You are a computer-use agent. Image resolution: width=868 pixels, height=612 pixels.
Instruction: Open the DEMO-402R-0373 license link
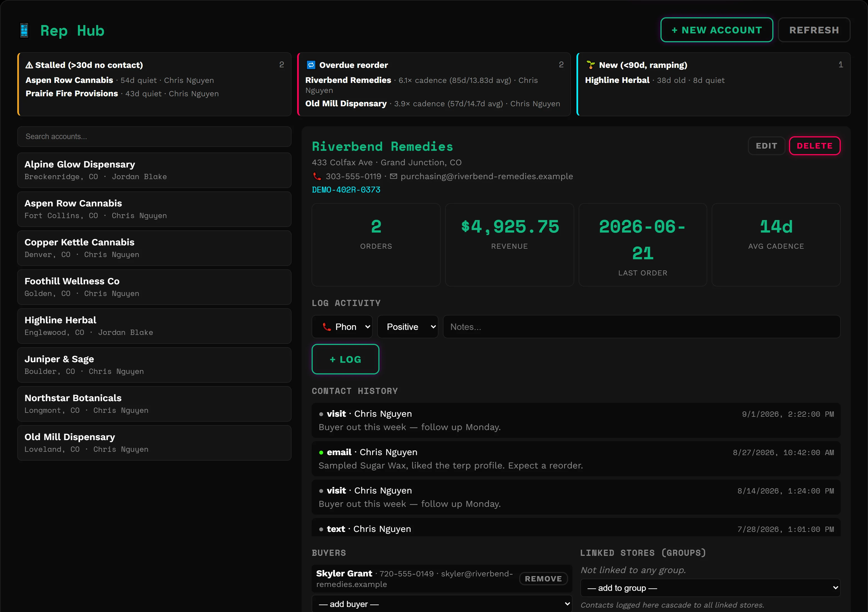pos(346,190)
